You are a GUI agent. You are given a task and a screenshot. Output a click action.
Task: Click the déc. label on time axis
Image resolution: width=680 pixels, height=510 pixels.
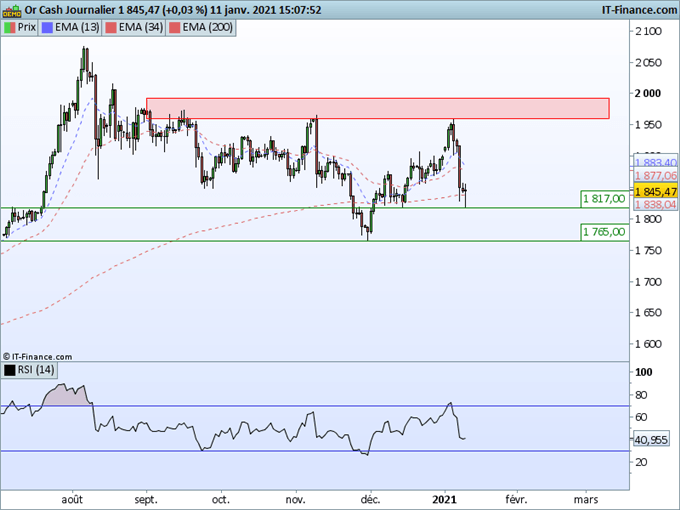(370, 500)
